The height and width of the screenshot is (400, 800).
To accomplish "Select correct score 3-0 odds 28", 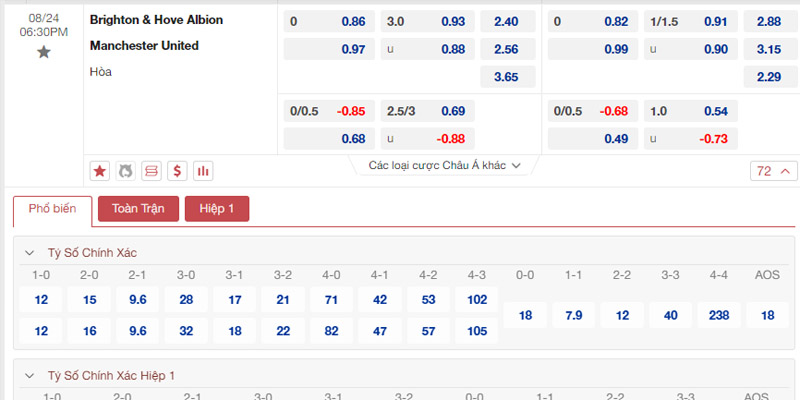I will 186,299.
